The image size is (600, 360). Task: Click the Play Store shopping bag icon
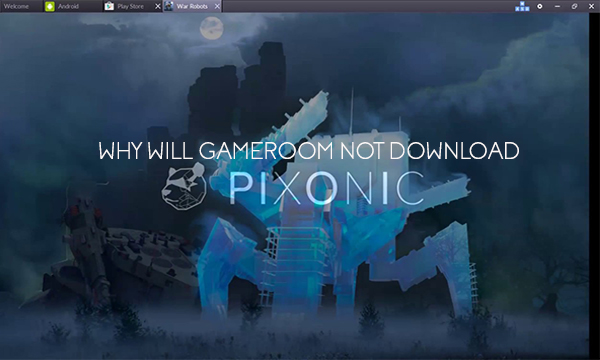[109, 6]
